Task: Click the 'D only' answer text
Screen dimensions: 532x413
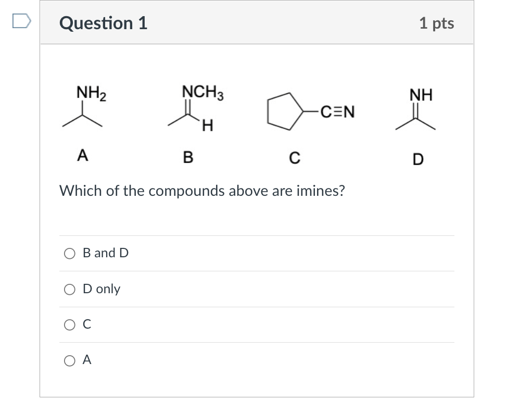Action: pyautogui.click(x=102, y=289)
